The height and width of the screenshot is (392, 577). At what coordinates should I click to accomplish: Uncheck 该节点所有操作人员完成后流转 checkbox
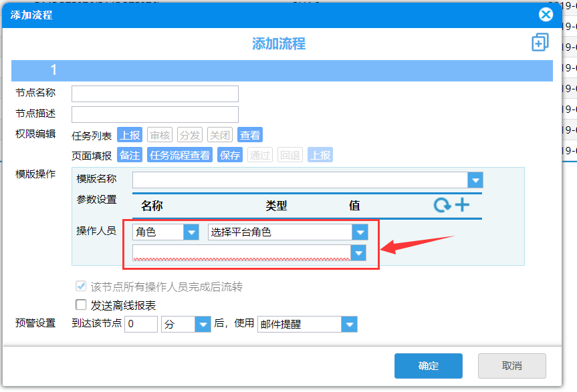[81, 286]
